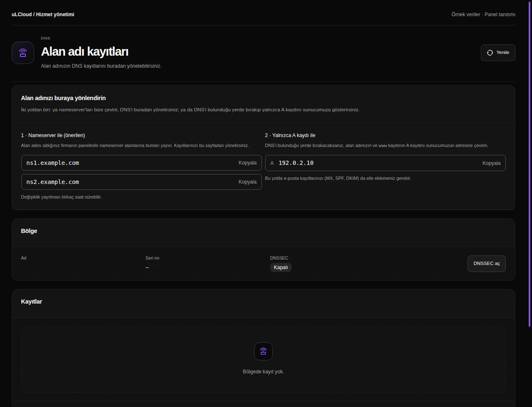532x407 pixels.
Task: Go to uLCloud / Hizmet yönetimi home
Action: pos(43,15)
